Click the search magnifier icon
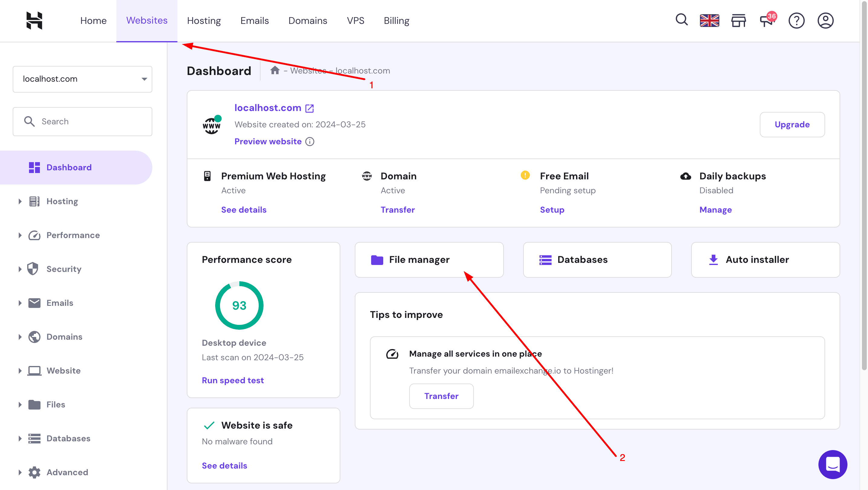868x490 pixels. [x=682, y=20]
